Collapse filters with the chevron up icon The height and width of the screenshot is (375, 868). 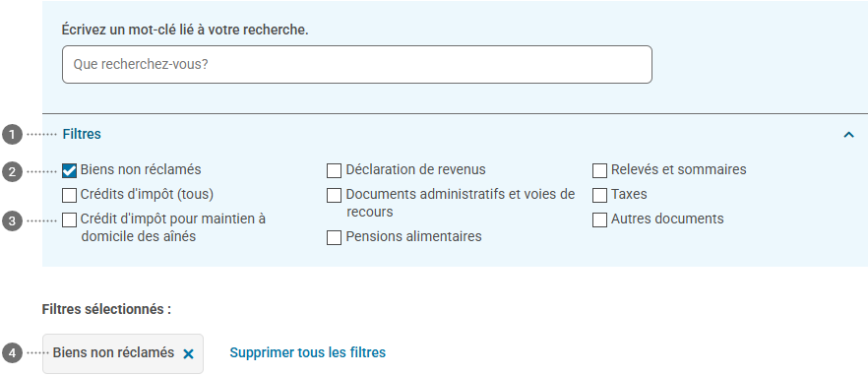click(848, 135)
